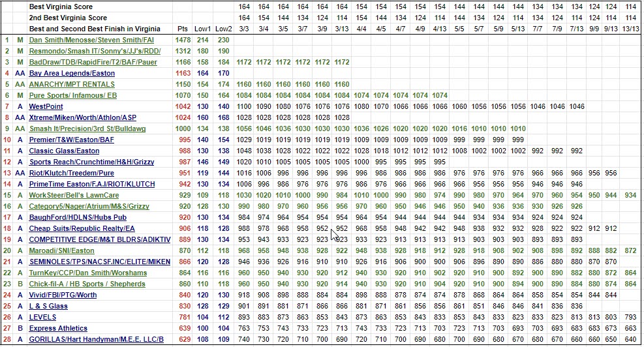Click 'Best and Second Best Finish in Virginia' label
Image resolution: width=644 pixels, height=347 pixels.
(95, 29)
